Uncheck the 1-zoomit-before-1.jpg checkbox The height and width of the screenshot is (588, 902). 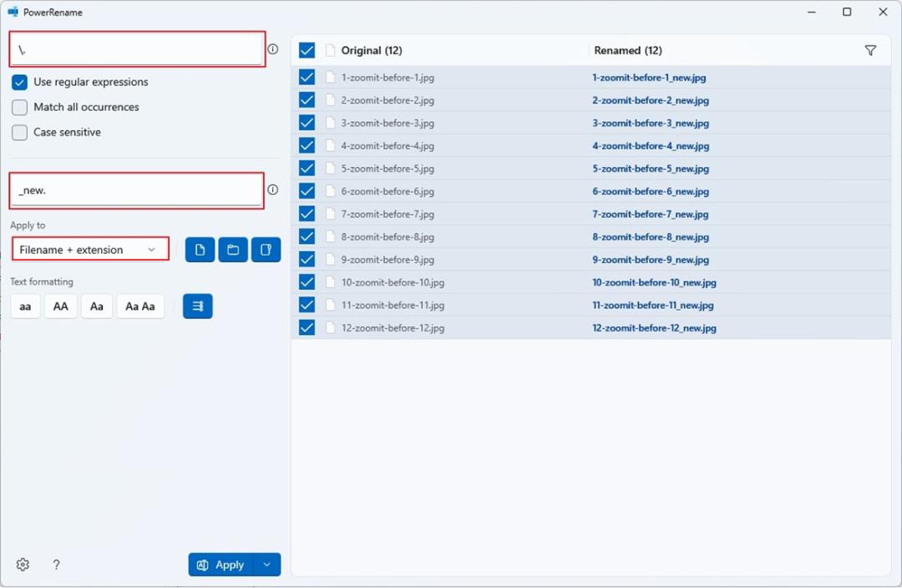click(x=307, y=77)
